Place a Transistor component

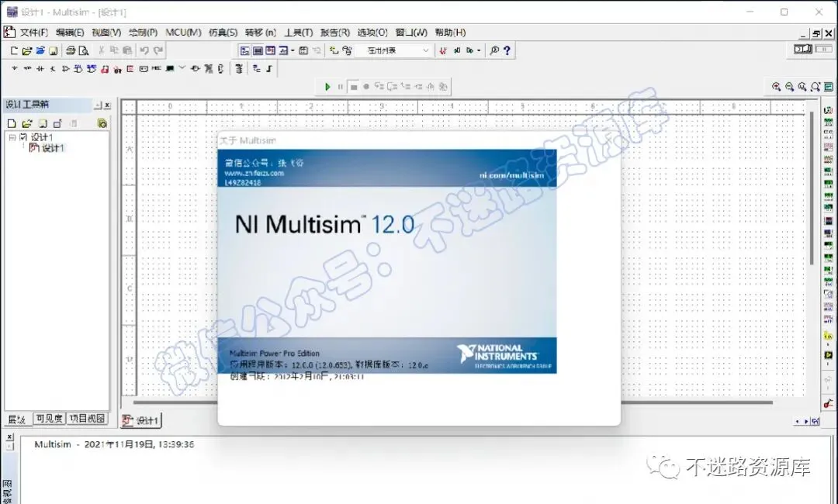click(x=53, y=69)
